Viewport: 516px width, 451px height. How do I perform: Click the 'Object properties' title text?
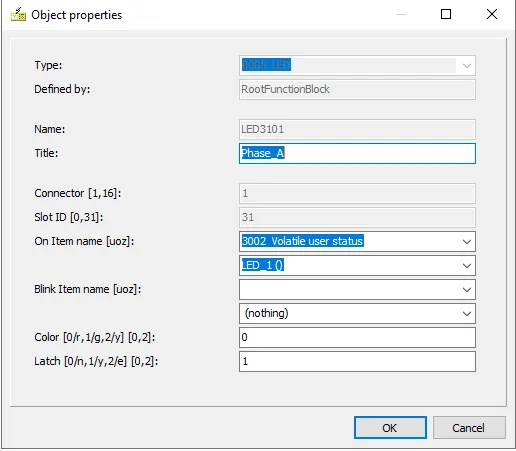click(x=77, y=15)
